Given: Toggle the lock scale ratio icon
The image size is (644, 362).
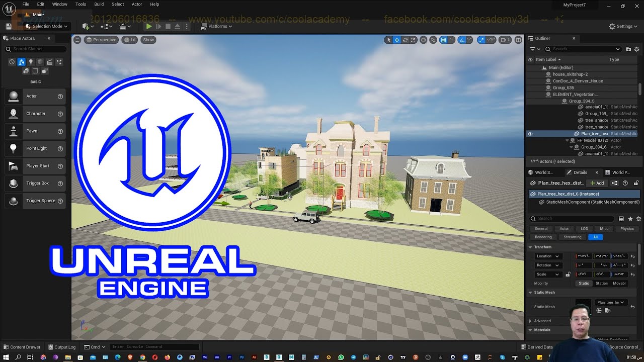Looking at the screenshot, I should [568, 275].
